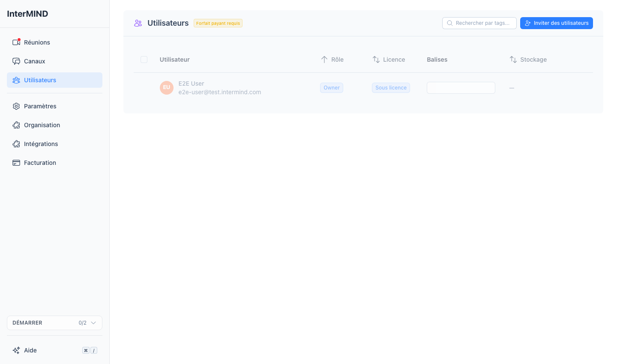The image size is (617, 364).
Task: Click the Balises tag input for E2E User
Action: 461,88
